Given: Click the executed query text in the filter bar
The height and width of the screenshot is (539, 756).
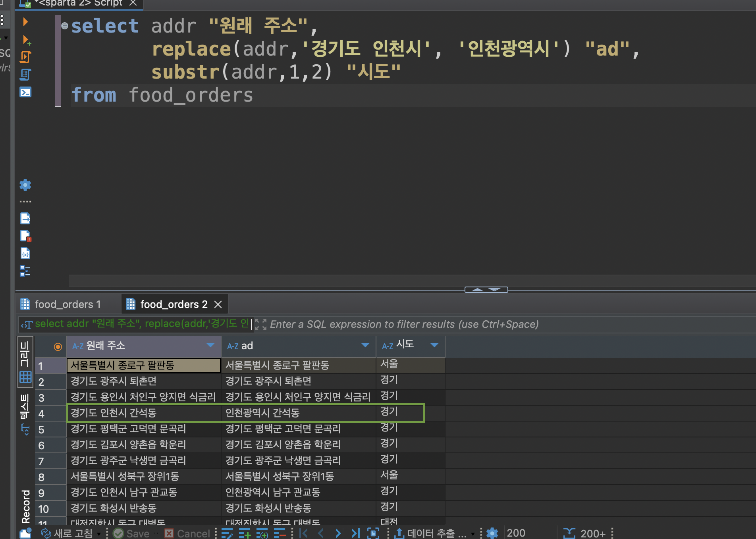Looking at the screenshot, I should (x=141, y=324).
